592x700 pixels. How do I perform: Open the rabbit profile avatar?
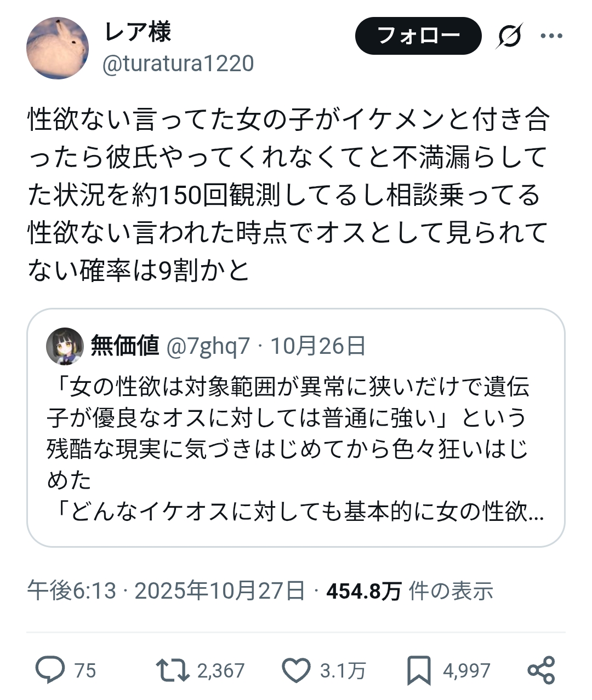(x=58, y=48)
